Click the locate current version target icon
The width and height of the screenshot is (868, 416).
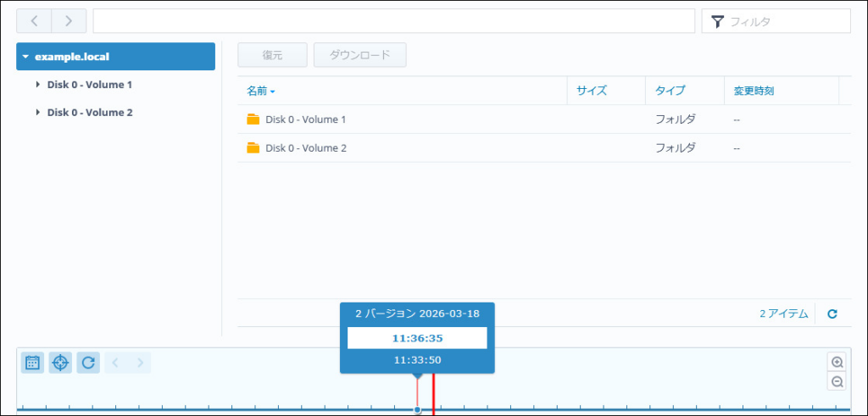click(60, 363)
